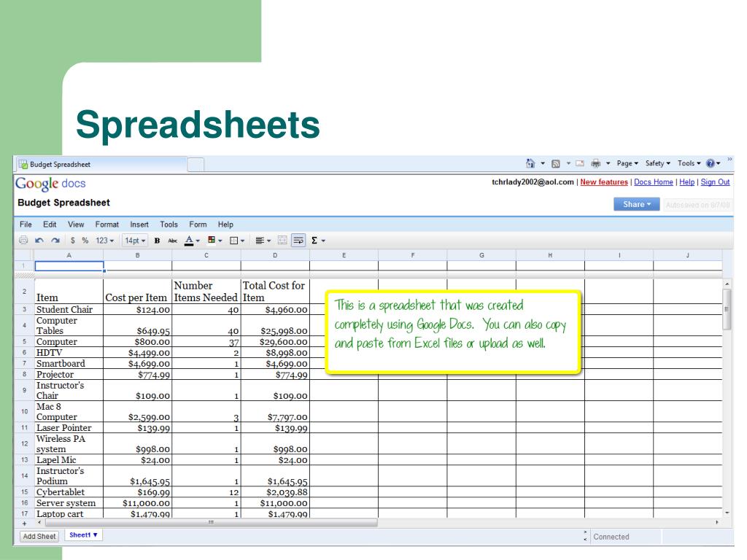The height and width of the screenshot is (560, 747).
Task: Click the browser Read Mail icon
Action: [x=580, y=163]
